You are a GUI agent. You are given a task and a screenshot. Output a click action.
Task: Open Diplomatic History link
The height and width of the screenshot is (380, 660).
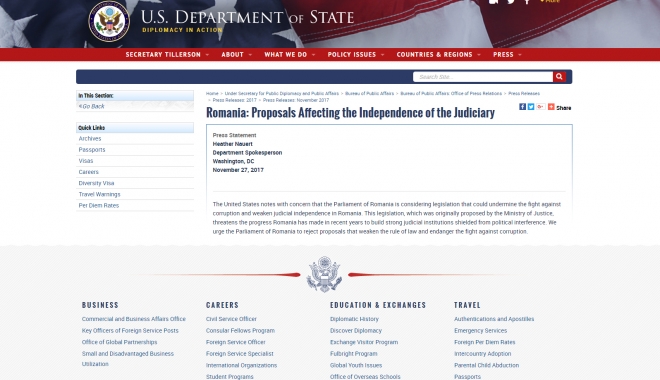pyautogui.click(x=354, y=319)
